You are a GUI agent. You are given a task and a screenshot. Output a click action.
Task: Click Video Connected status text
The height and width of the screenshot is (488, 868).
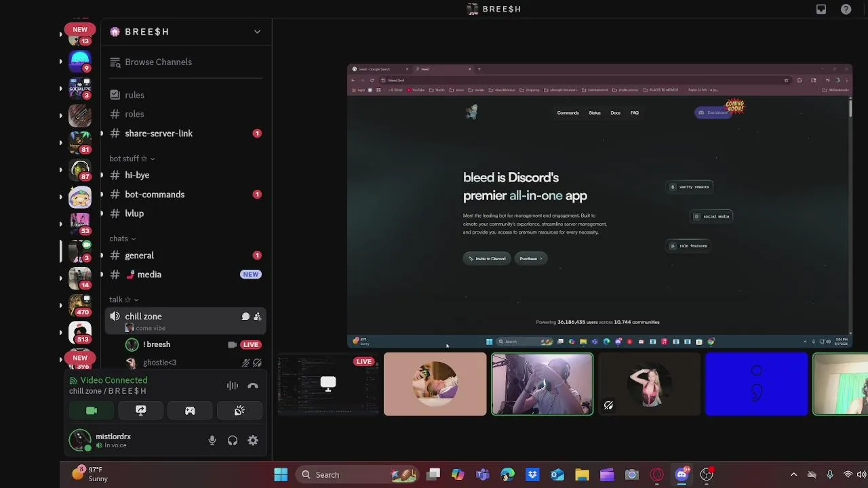point(113,380)
